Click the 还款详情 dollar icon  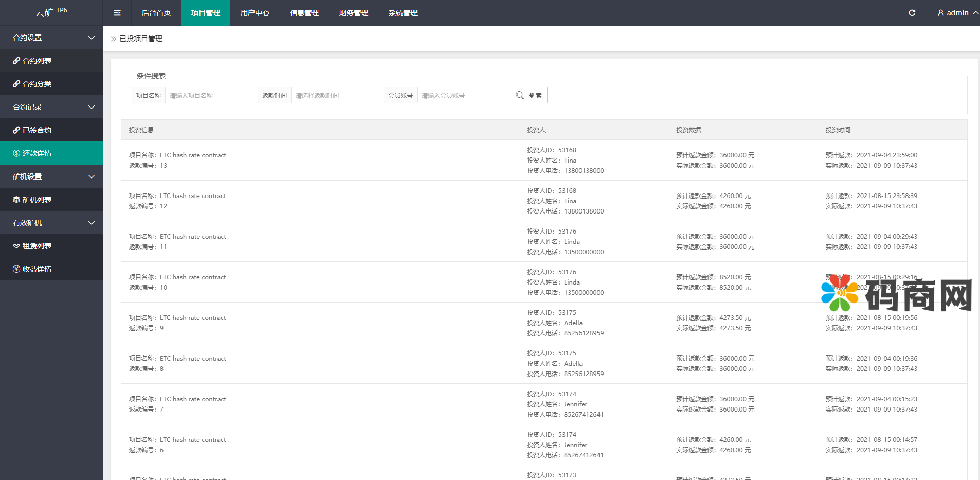(16, 153)
